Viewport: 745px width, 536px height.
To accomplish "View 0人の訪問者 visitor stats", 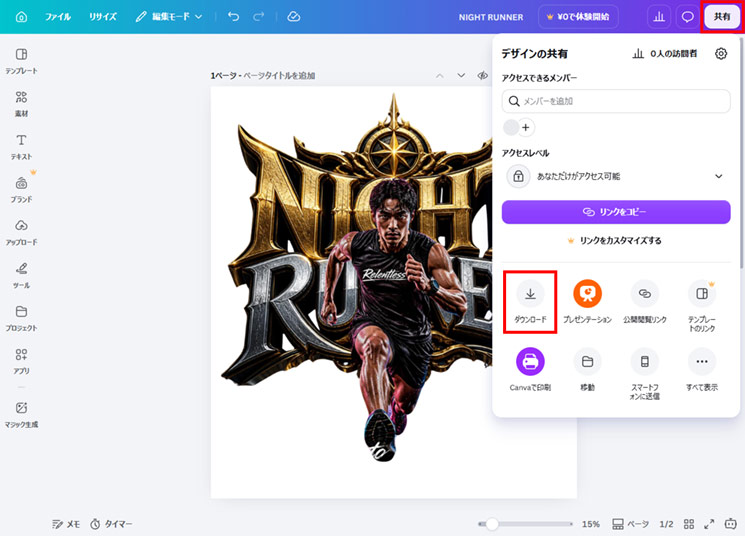I will (665, 54).
